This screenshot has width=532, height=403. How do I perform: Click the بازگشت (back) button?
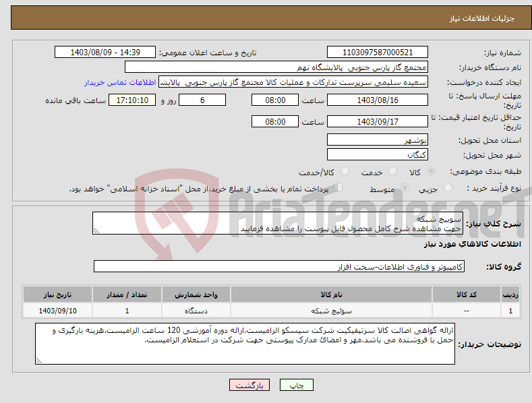[249, 385]
